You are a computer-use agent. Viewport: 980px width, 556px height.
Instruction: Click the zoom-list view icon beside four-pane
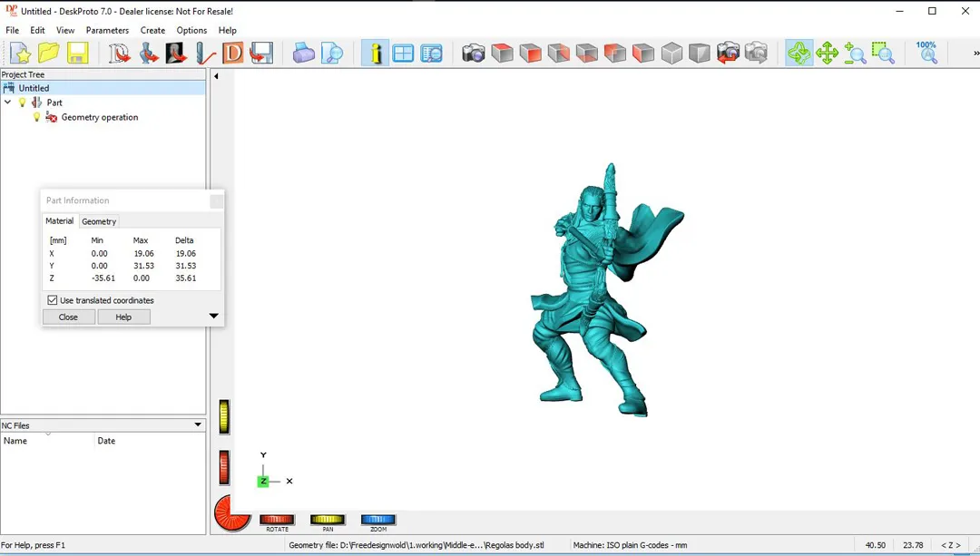431,54
